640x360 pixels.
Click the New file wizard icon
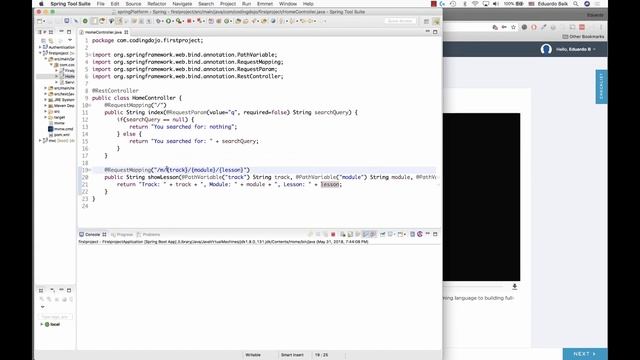[40, 21]
